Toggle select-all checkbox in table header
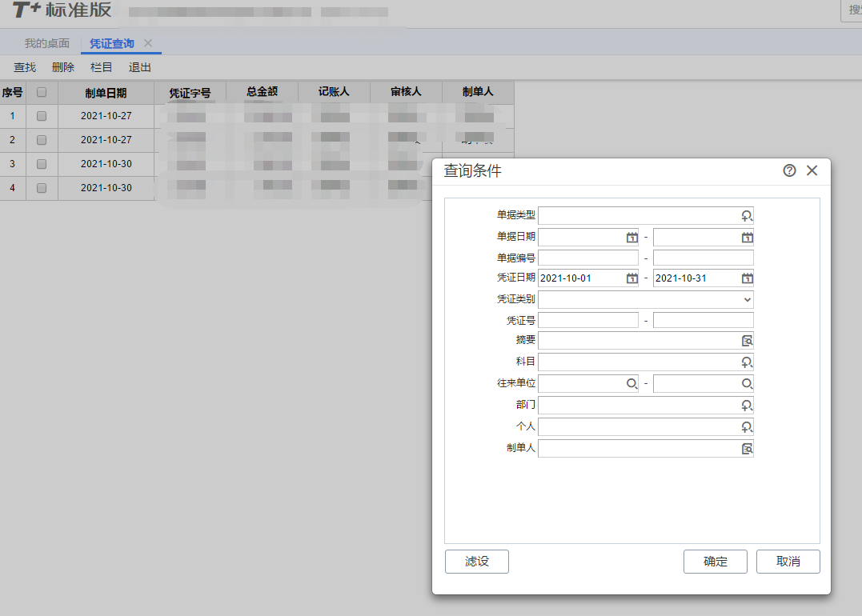The image size is (862, 616). point(42,92)
